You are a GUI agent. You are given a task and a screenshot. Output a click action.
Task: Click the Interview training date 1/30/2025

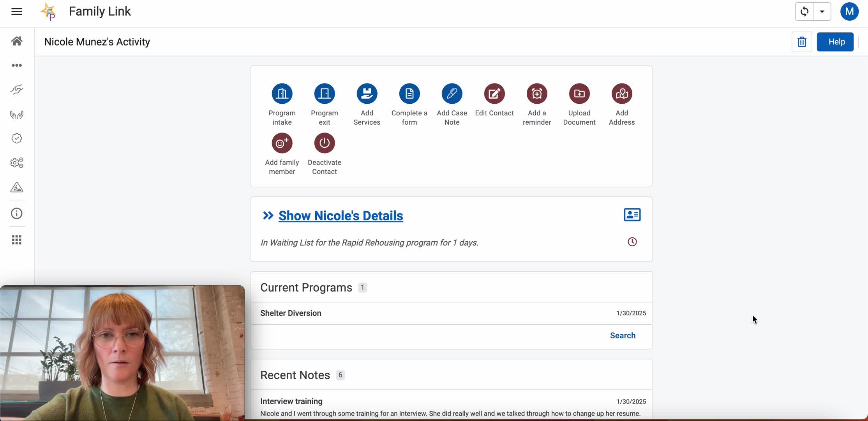point(631,402)
